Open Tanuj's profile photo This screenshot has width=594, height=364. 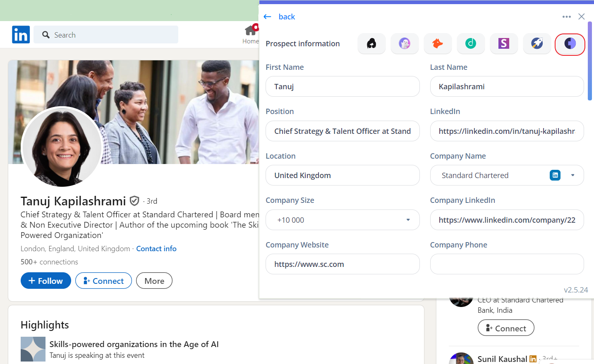point(62,147)
